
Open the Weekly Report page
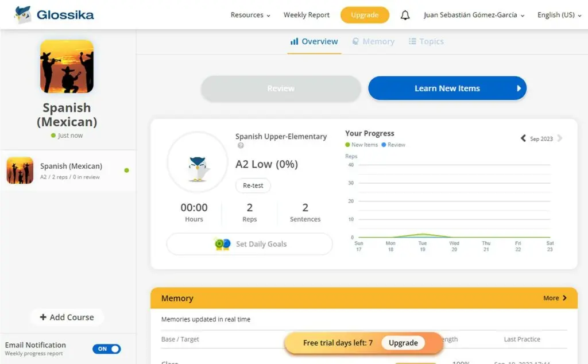(x=307, y=15)
